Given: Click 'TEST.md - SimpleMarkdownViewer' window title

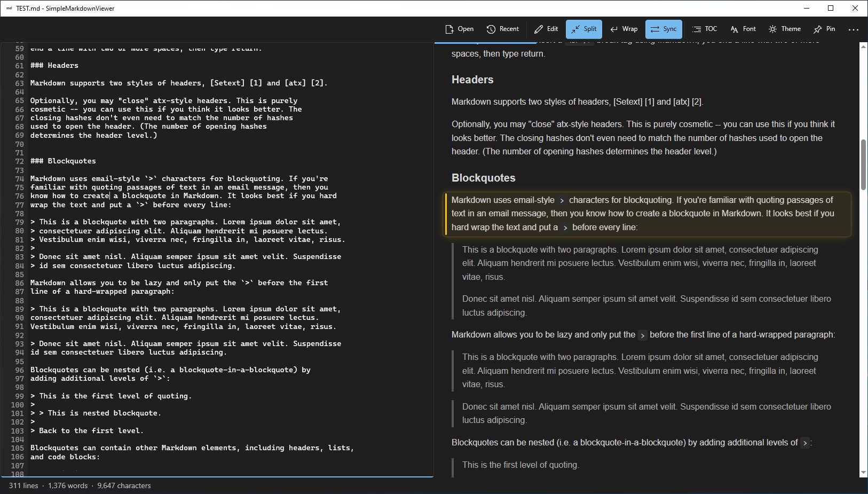Looking at the screenshot, I should pos(65,8).
